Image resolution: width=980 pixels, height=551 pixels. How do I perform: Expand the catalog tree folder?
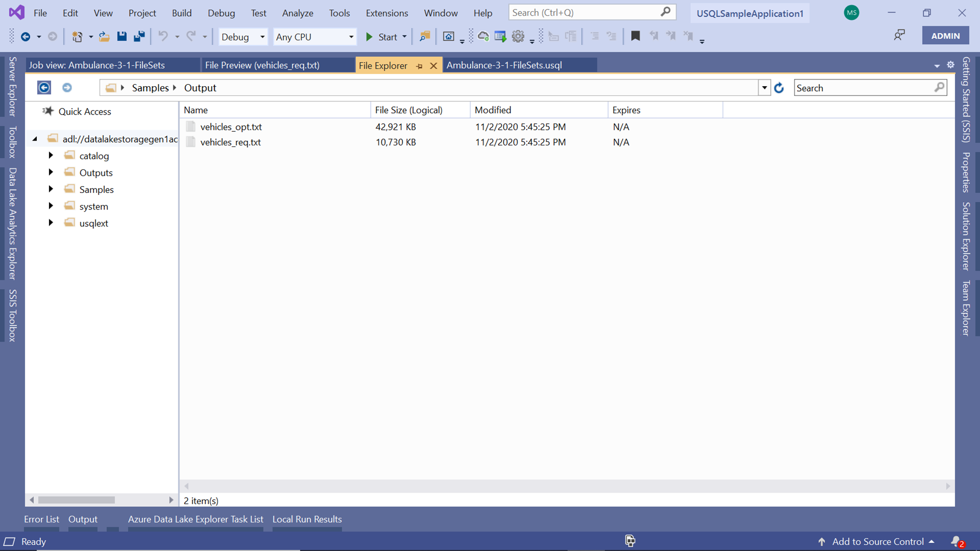pyautogui.click(x=51, y=155)
